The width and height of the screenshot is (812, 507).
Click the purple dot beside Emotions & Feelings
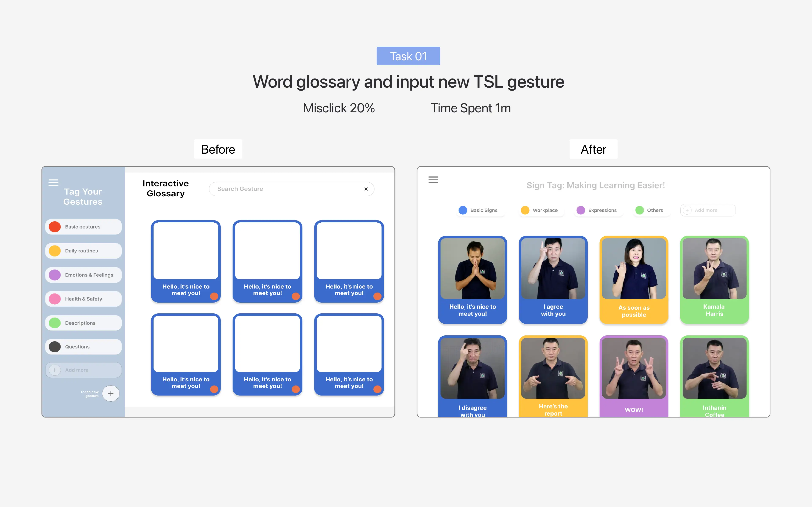point(55,275)
